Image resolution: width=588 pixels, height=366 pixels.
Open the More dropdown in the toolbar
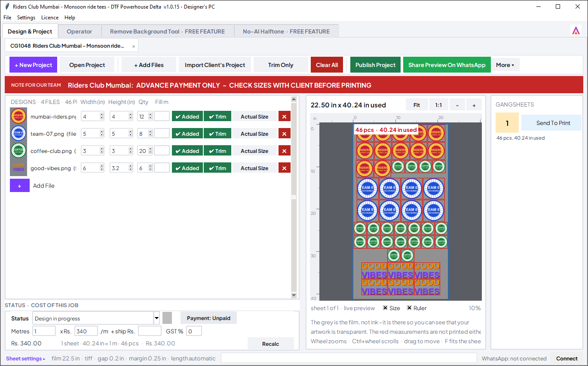505,65
